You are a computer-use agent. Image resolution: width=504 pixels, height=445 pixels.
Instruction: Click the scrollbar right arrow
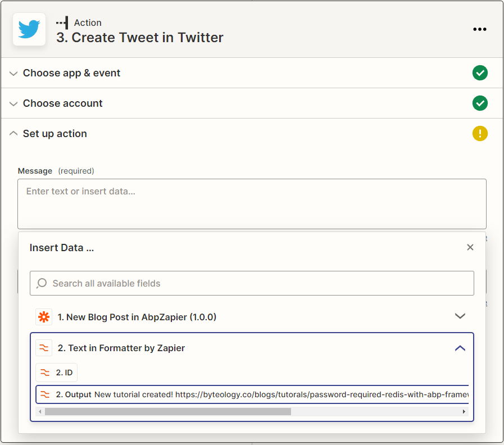[x=464, y=411]
